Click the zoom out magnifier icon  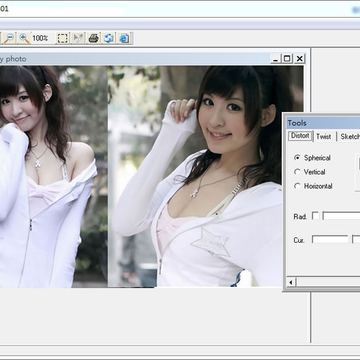(x=9, y=38)
